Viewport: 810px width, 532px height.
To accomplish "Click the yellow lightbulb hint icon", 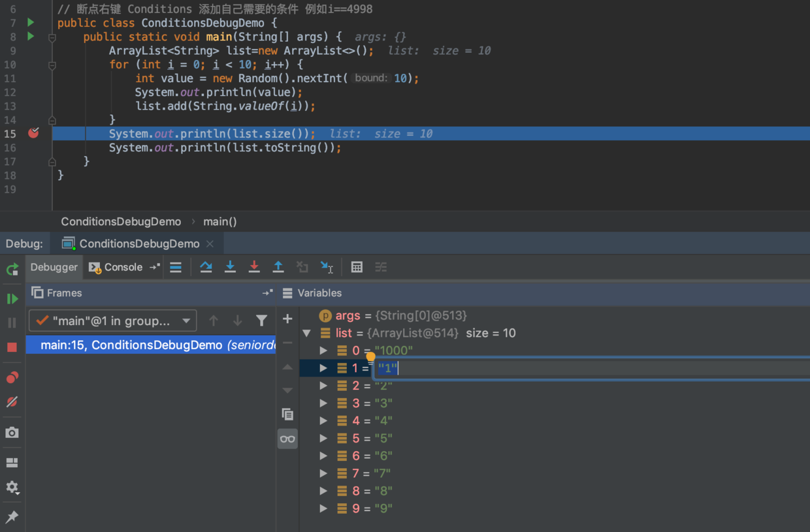I will point(371,356).
